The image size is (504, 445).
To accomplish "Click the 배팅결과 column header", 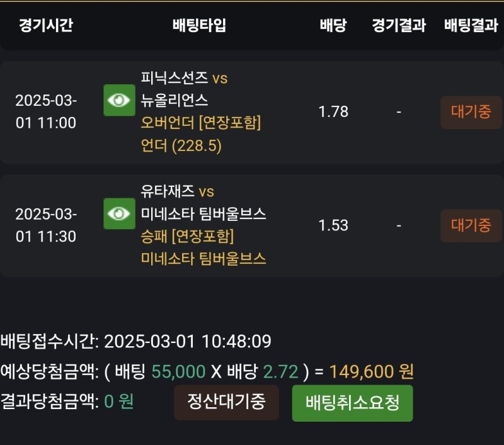I will [x=471, y=25].
